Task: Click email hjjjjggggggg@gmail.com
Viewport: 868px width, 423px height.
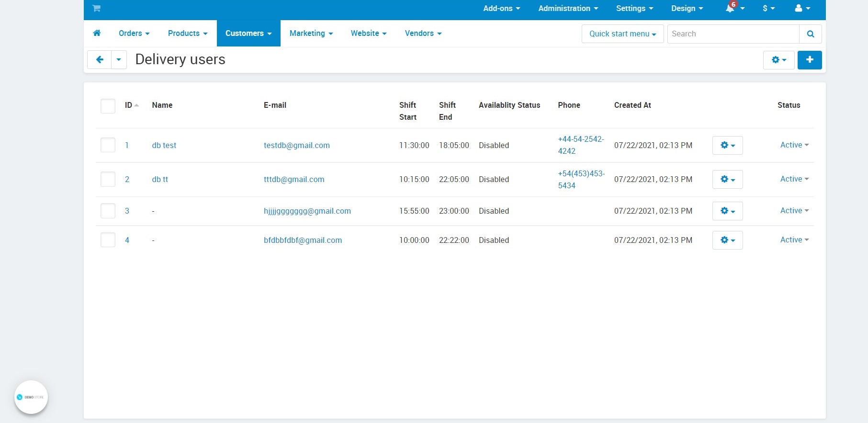Action: tap(307, 211)
